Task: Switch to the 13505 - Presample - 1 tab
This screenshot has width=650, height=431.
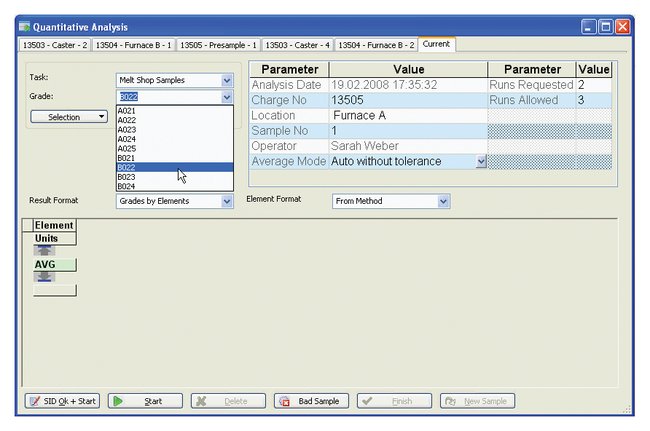Action: pyautogui.click(x=219, y=45)
